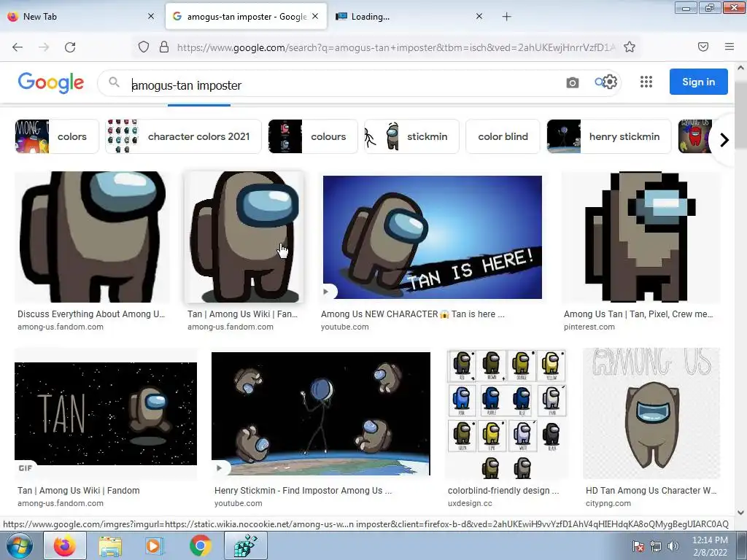Filter results by the colors chip
The width and height of the screenshot is (747, 560).
tap(57, 136)
